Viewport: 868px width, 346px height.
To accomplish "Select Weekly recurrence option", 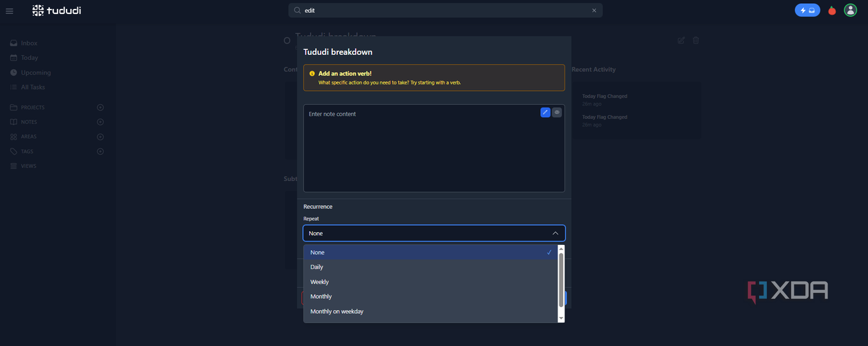I will (431, 281).
